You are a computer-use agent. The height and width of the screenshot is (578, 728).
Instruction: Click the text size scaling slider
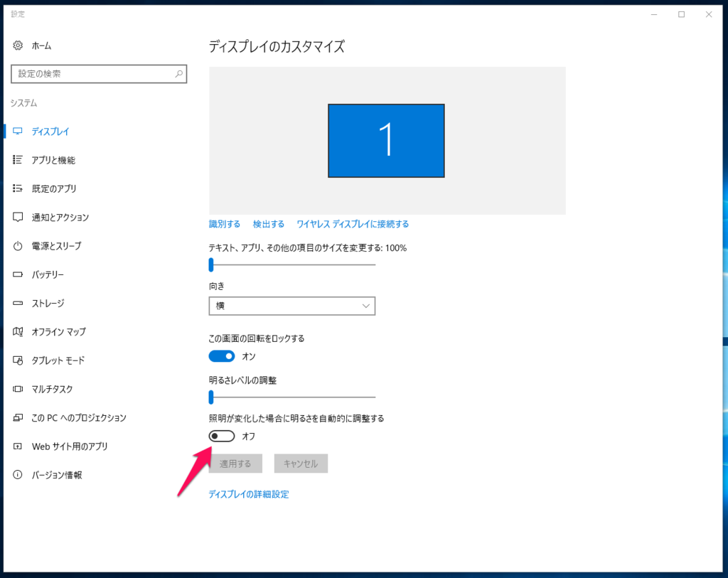coord(292,264)
